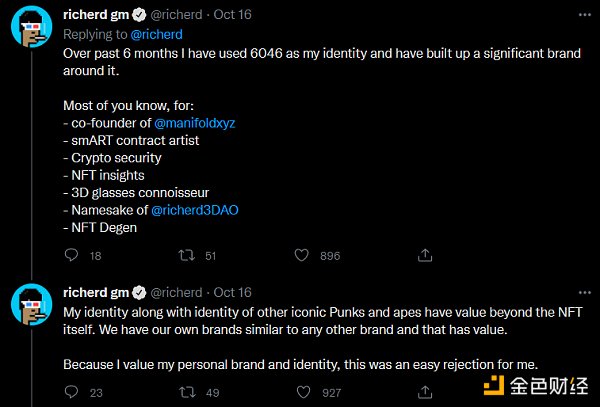
Task: Open the Oct 16 timestamp of the first tweet
Action: pyautogui.click(x=232, y=16)
